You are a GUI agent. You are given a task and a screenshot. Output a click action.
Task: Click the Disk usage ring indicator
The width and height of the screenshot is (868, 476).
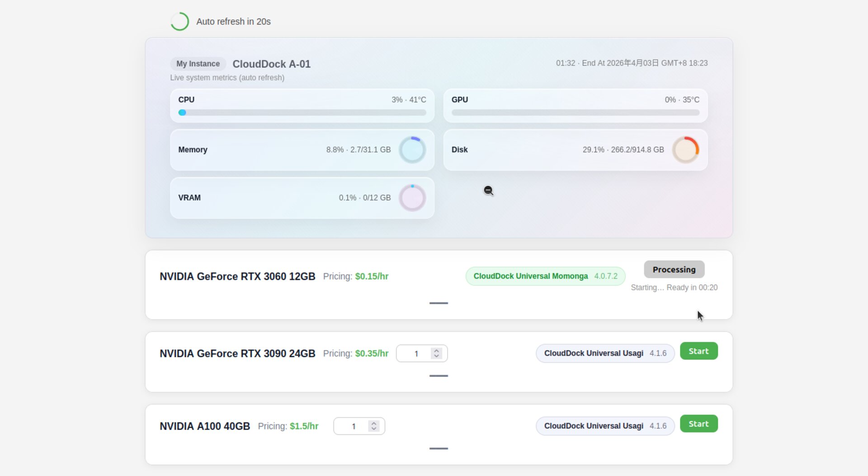(x=685, y=150)
